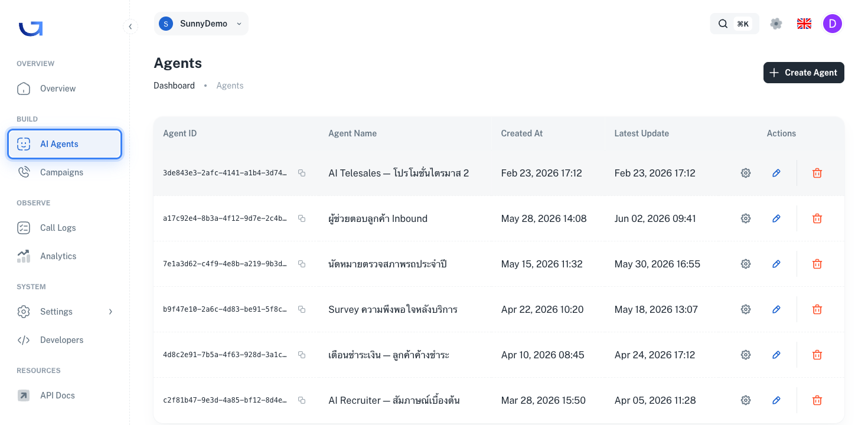Delete the Survey agent
This screenshot has height=425, width=868.
817,309
